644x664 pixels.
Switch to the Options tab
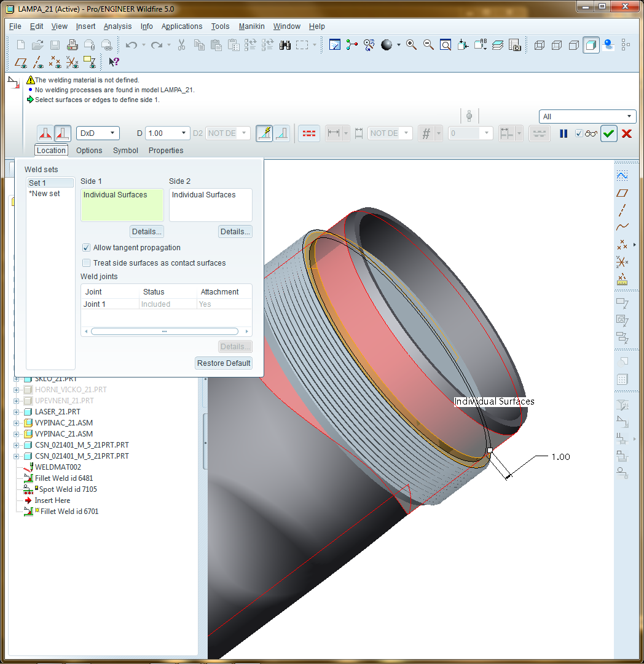[x=89, y=151]
